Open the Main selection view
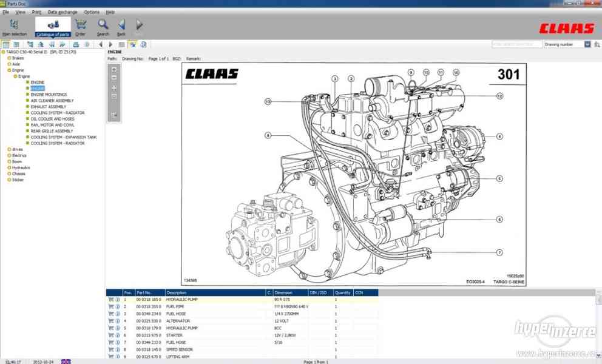This screenshot has height=364, width=602. 14,28
